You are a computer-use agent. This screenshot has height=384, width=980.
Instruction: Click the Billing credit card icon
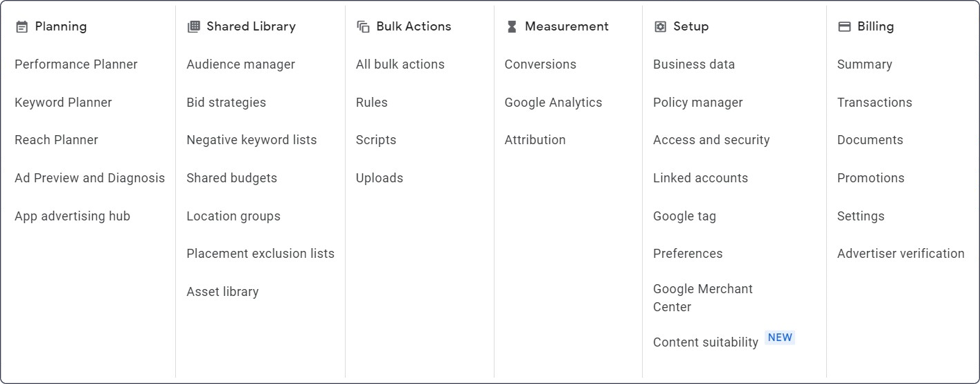click(x=844, y=27)
